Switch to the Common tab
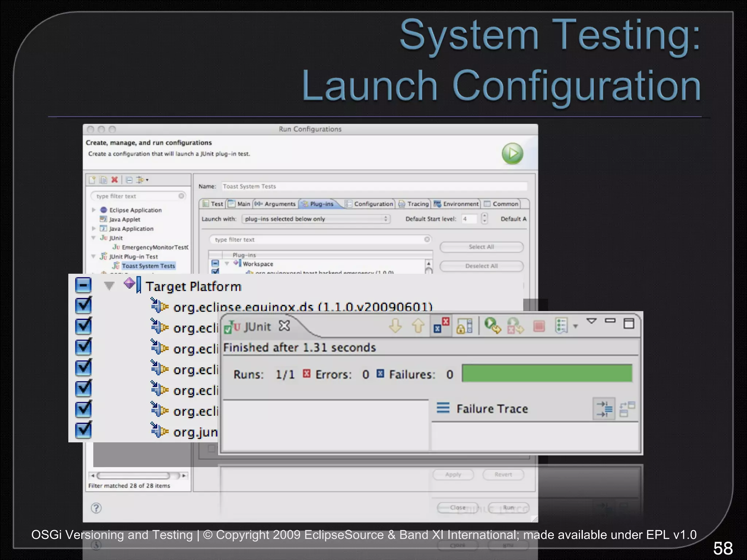This screenshot has width=747, height=560. click(501, 204)
